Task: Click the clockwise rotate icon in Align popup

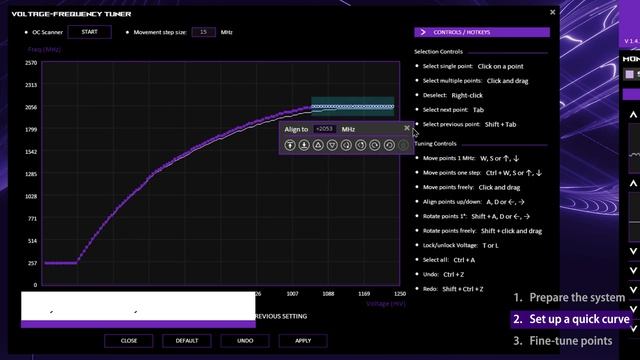Action: pyautogui.click(x=375, y=145)
